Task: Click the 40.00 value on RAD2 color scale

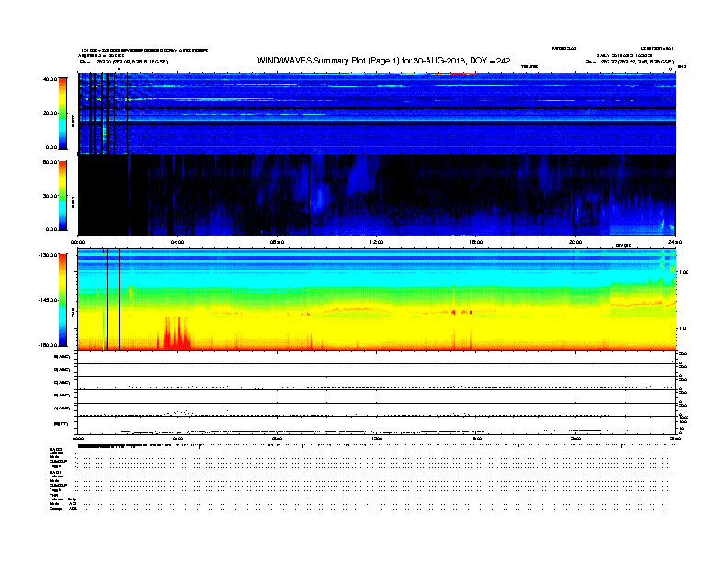Action: tap(51, 79)
